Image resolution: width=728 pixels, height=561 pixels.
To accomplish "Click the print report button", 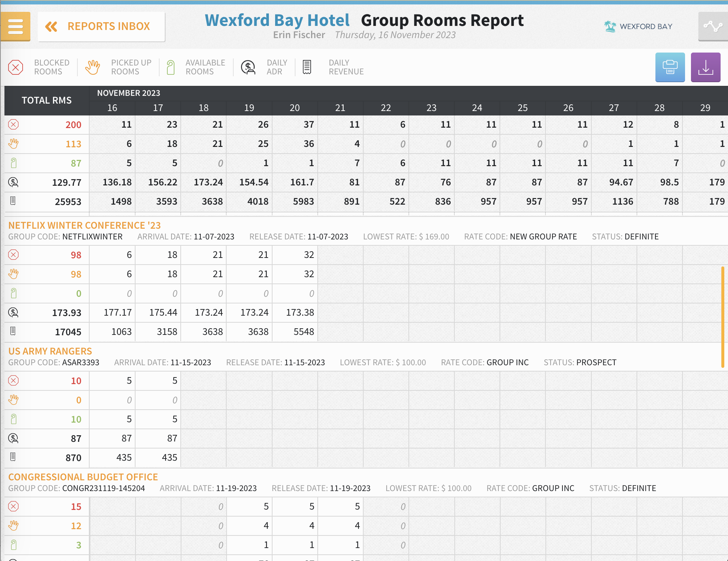I will pos(670,67).
